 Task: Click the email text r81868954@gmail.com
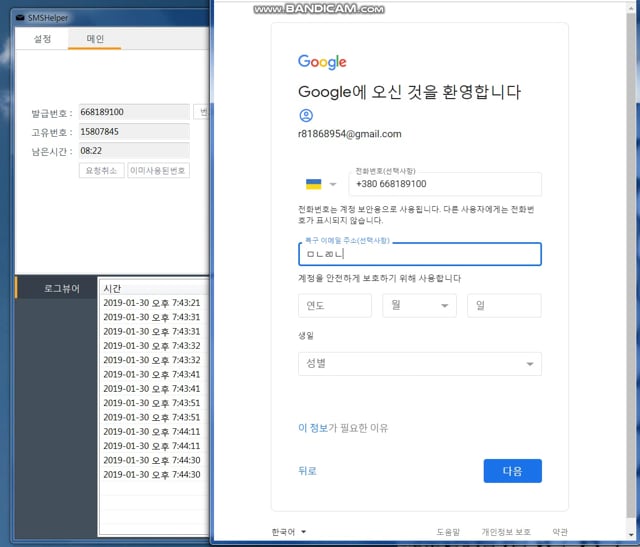350,134
